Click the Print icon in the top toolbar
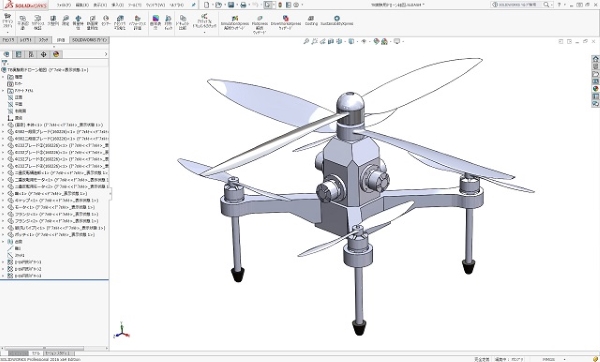Image resolution: width=600 pixels, height=362 pixels. point(243,5)
